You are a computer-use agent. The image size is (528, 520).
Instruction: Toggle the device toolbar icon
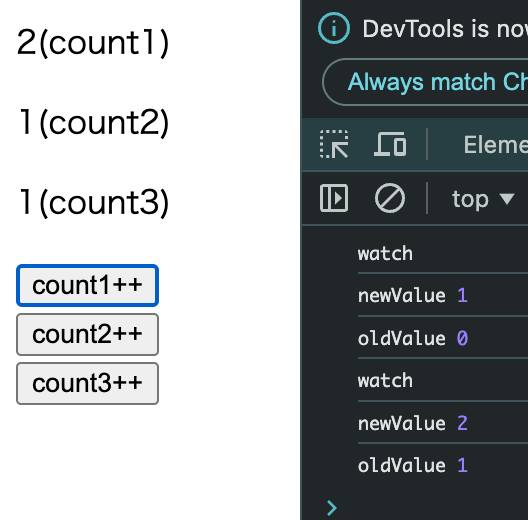click(390, 144)
